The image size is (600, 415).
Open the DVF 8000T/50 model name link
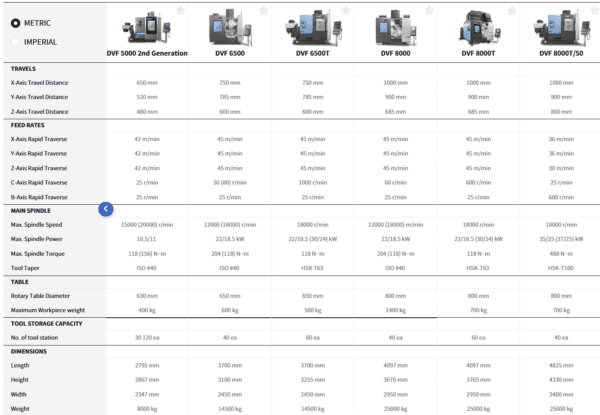pyautogui.click(x=561, y=53)
